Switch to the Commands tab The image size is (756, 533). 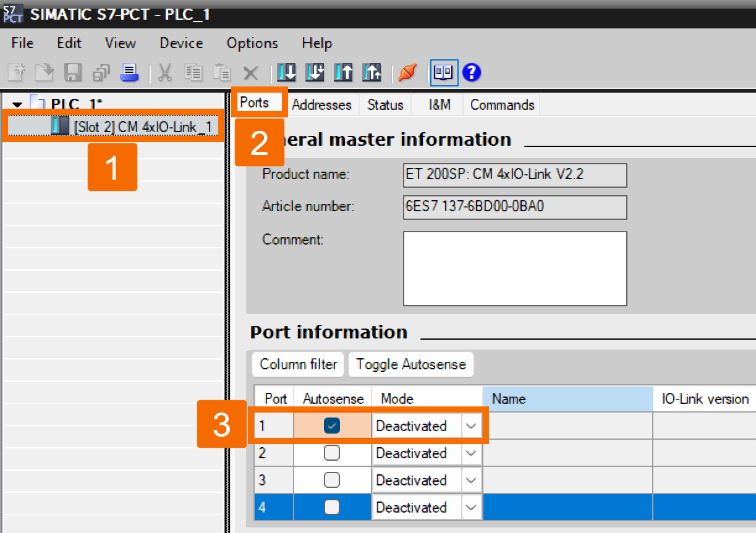pos(502,105)
